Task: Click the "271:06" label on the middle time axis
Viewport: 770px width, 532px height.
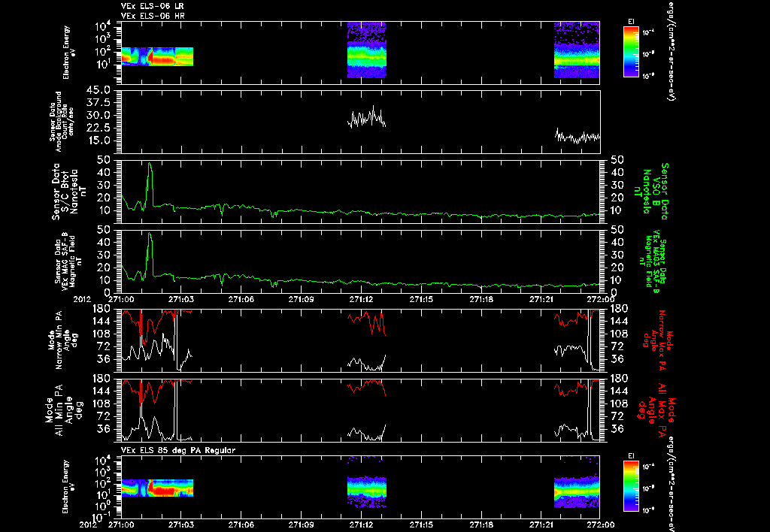Action: click(x=241, y=299)
